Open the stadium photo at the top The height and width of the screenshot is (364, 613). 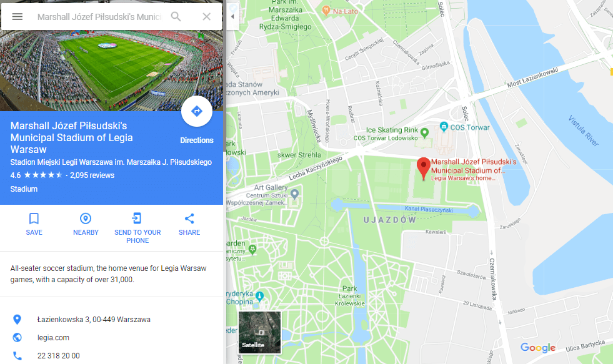click(x=111, y=71)
